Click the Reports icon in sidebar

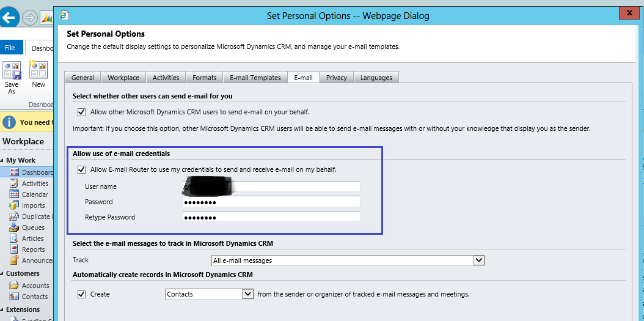14,249
